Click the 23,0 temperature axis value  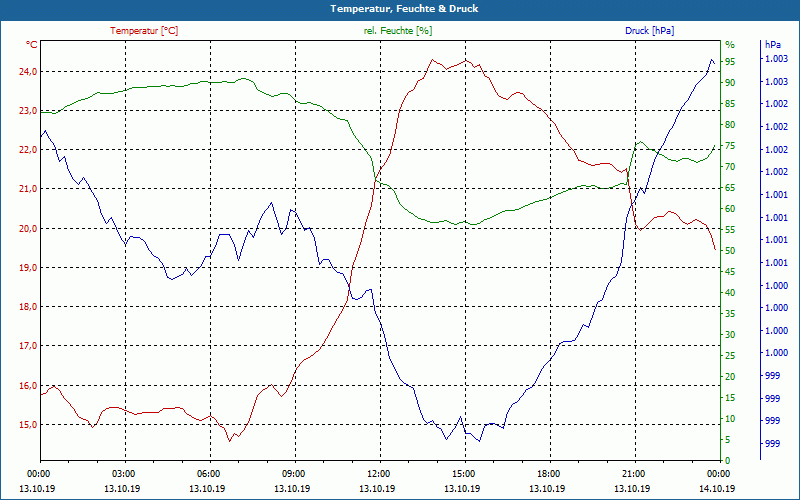click(x=28, y=111)
